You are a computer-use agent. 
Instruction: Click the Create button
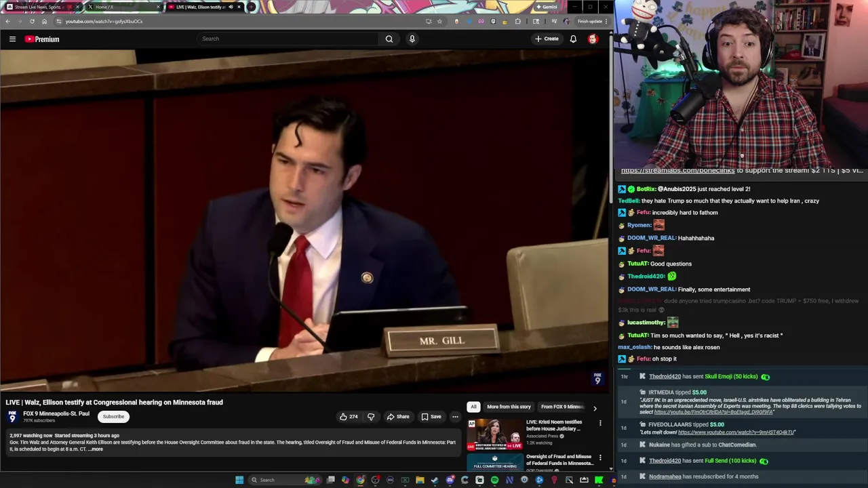tap(547, 39)
